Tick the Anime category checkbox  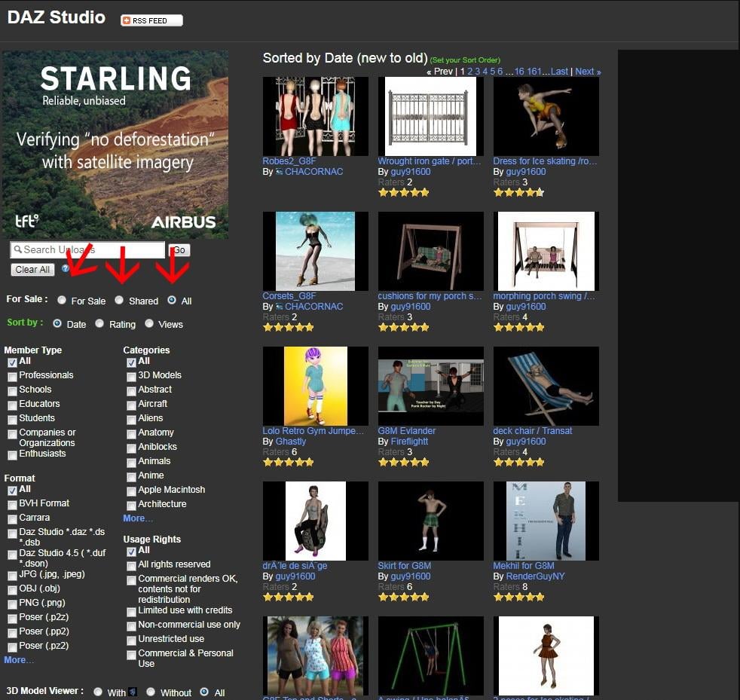click(x=131, y=477)
